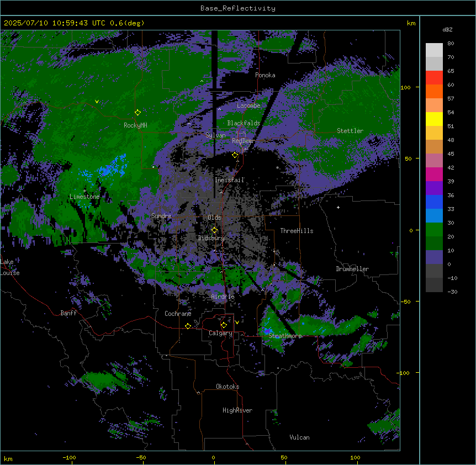
Task: Click the yellow diamond marker south of RedDeer
Action: (x=235, y=155)
